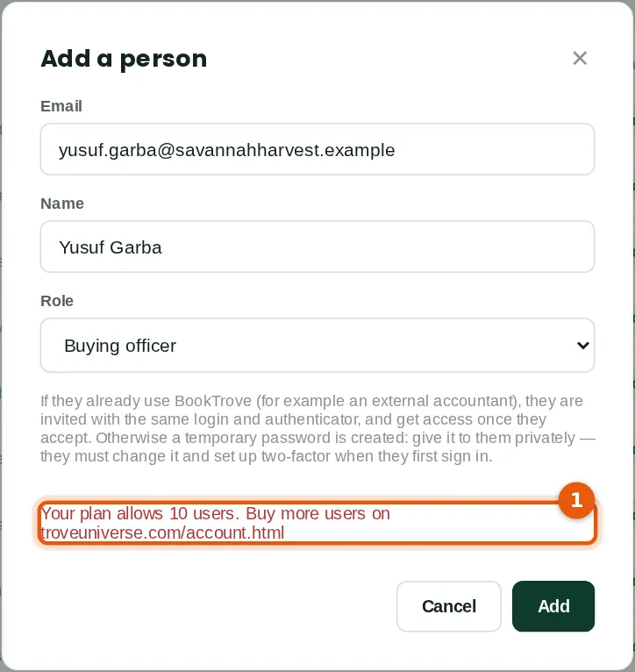
Task: Click 'Buy more users on' in error message
Action: 317,513
